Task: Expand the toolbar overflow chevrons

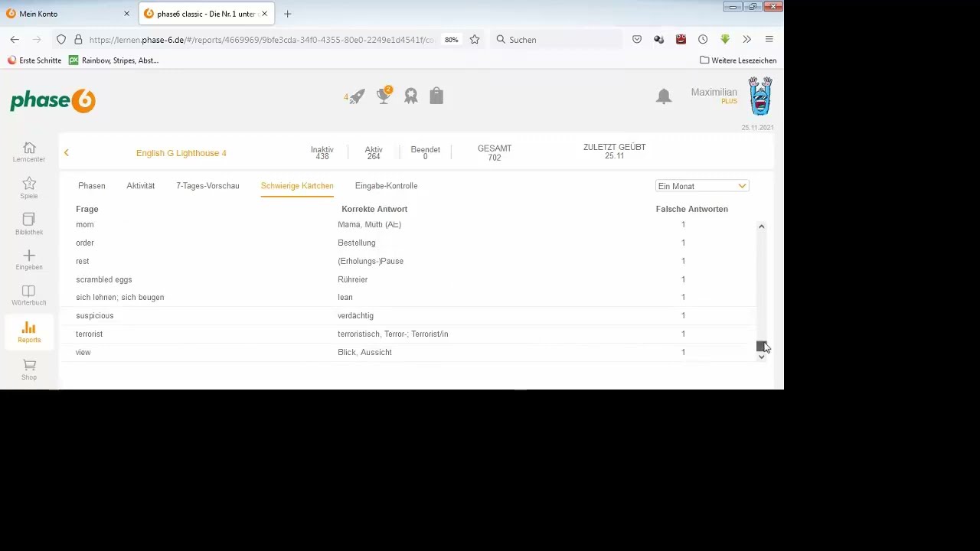Action: click(x=746, y=40)
